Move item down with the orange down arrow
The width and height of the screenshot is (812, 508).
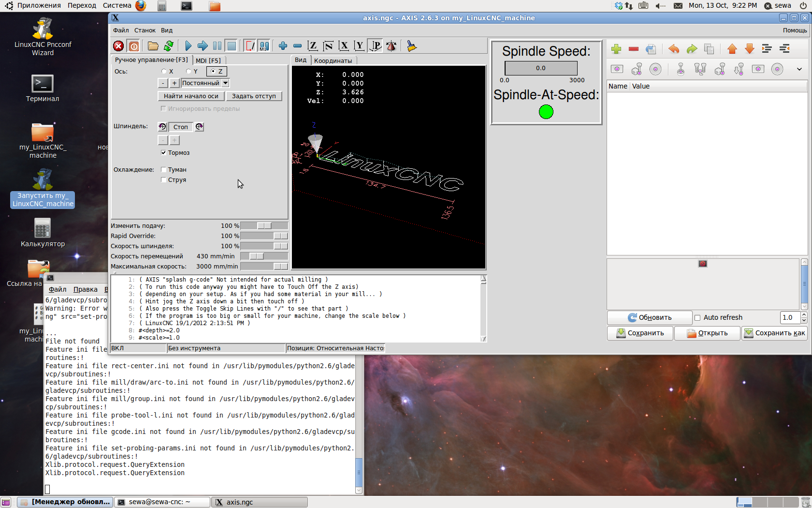tap(749, 49)
